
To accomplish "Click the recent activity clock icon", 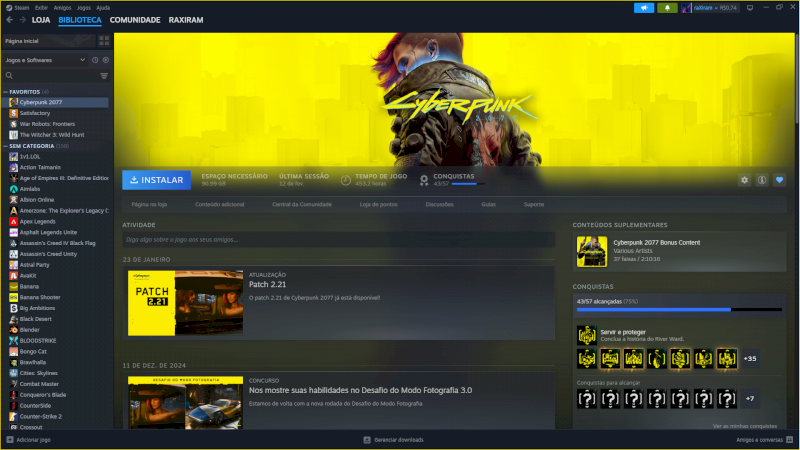I will [95, 60].
